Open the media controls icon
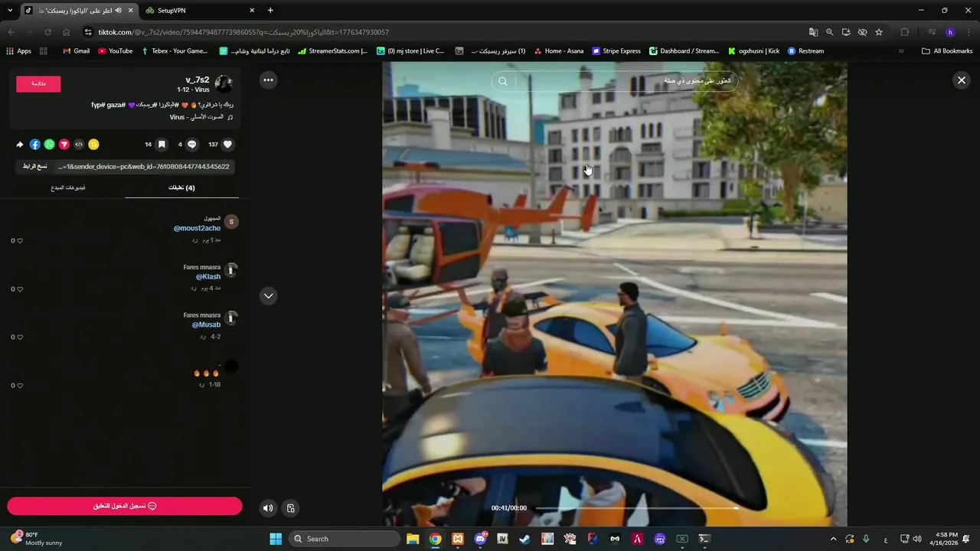This screenshot has width=980, height=551. [x=932, y=32]
